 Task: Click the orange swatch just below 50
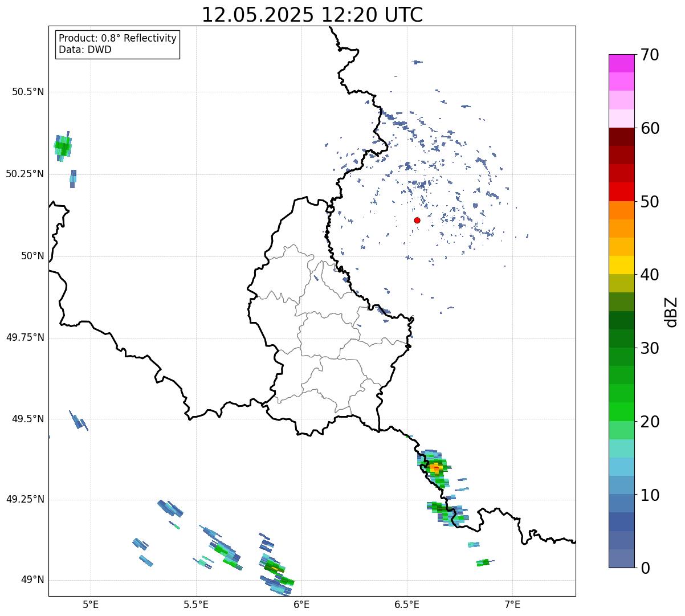[x=622, y=210]
